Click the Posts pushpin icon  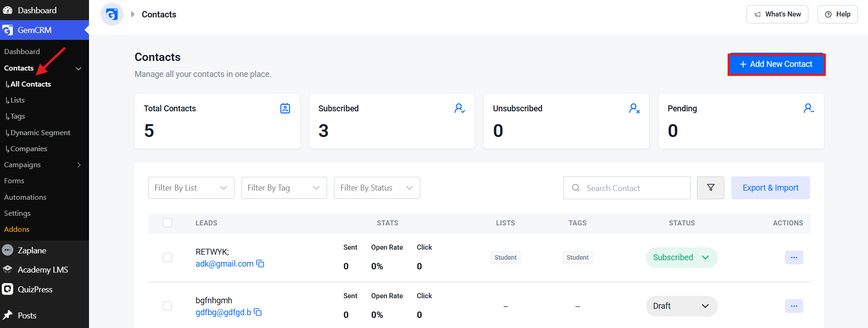click(x=8, y=315)
